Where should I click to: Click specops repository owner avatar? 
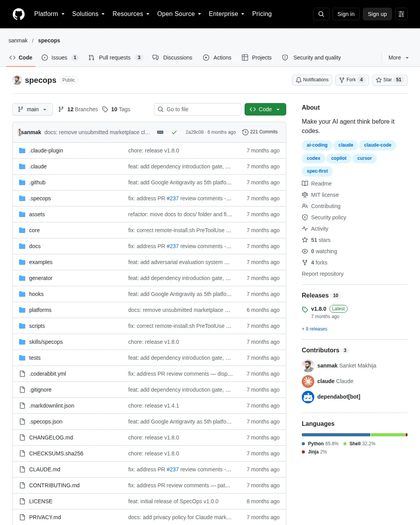[17, 80]
